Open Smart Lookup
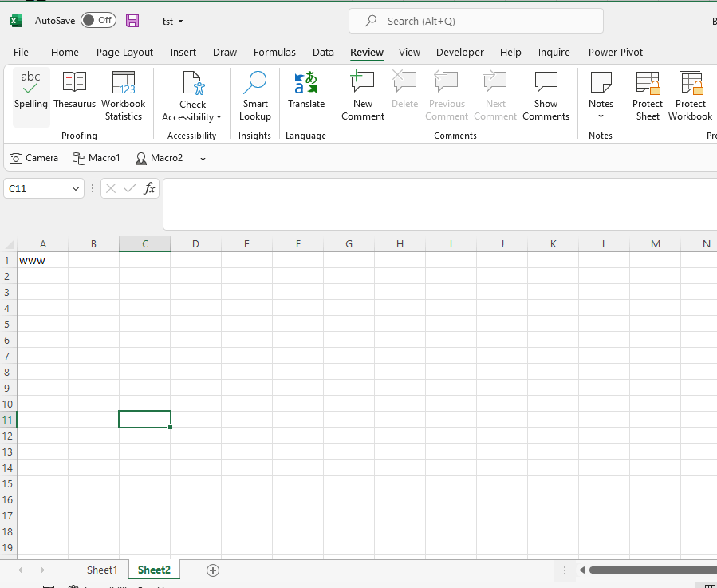The image size is (717, 588). [254, 95]
